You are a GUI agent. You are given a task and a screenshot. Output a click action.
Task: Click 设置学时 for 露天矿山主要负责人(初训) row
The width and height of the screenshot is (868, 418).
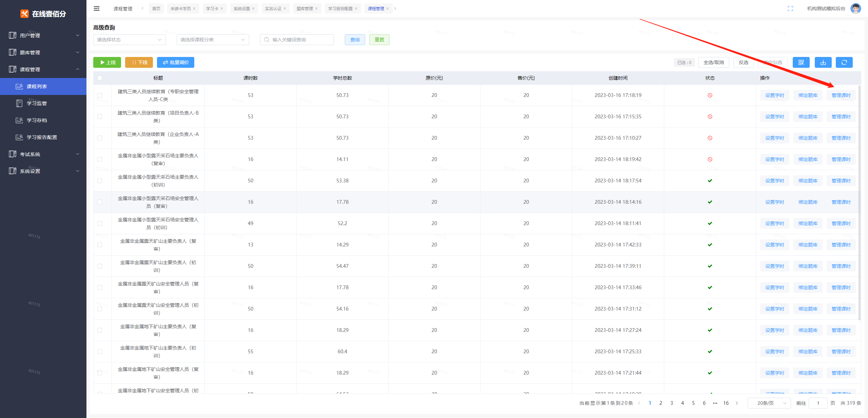[775, 266]
